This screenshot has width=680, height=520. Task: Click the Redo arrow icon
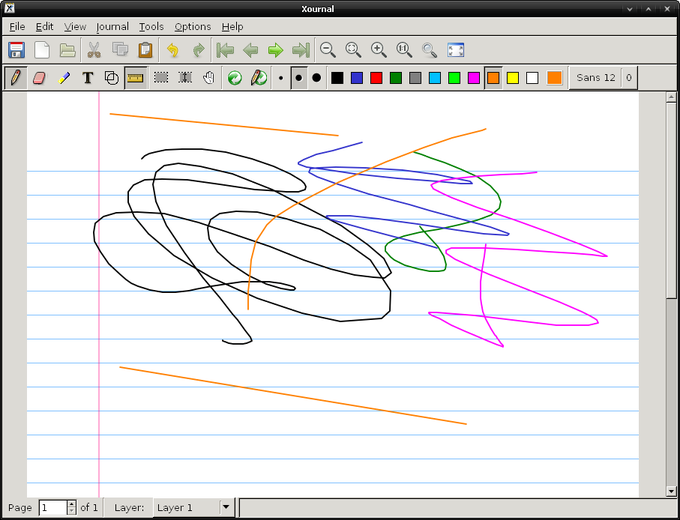click(198, 50)
